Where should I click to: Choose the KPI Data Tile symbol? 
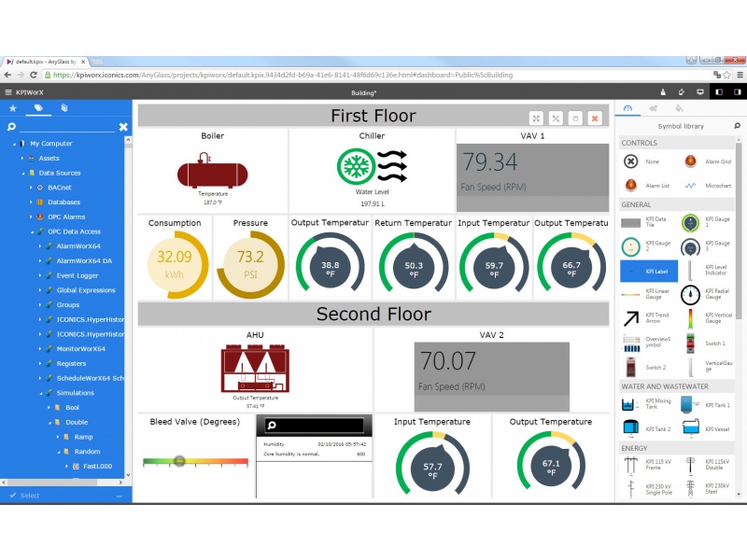coord(648,222)
